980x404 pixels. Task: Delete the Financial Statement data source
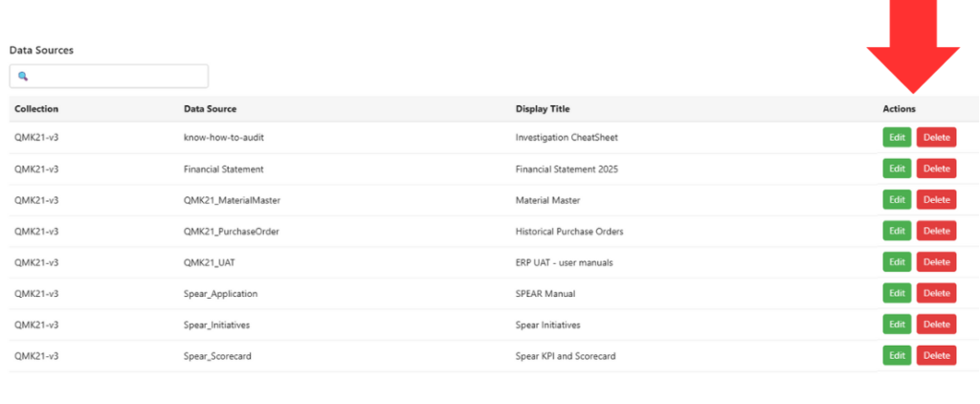(936, 168)
